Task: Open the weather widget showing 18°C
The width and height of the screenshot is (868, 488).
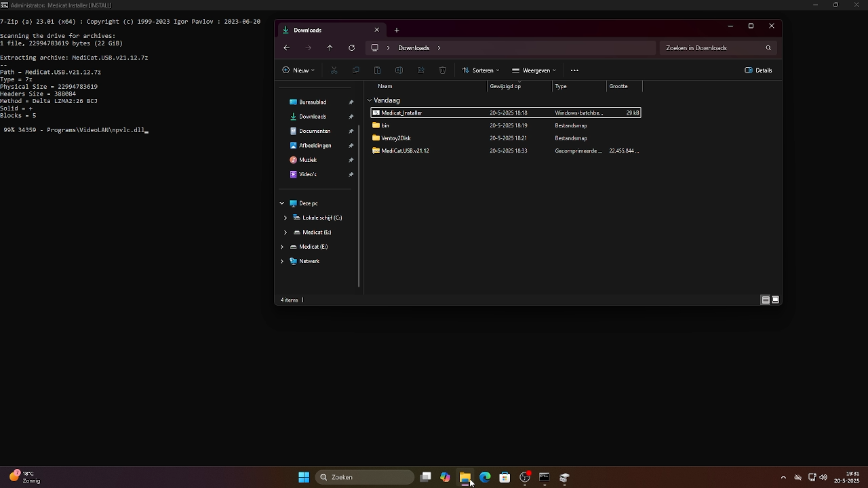Action: 25,477
